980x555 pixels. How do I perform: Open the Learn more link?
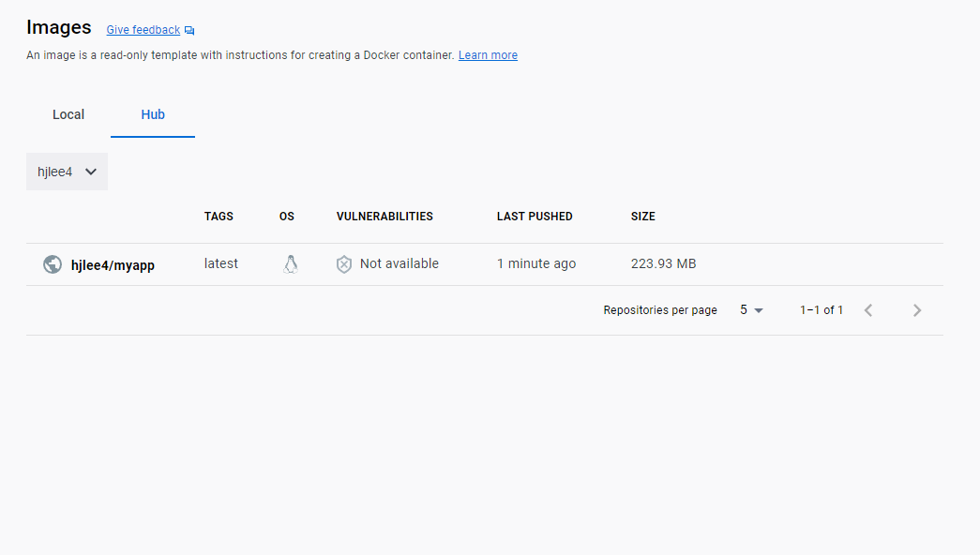(x=488, y=55)
